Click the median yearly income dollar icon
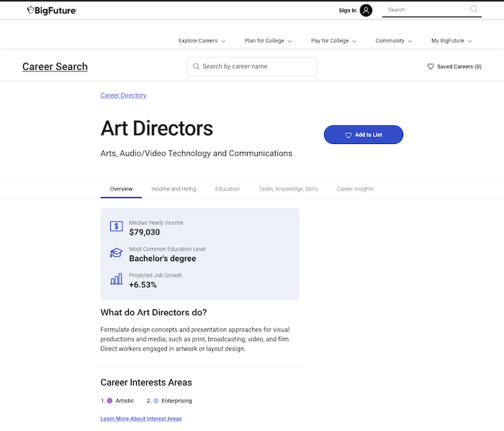The width and height of the screenshot is (504, 431). point(116,227)
